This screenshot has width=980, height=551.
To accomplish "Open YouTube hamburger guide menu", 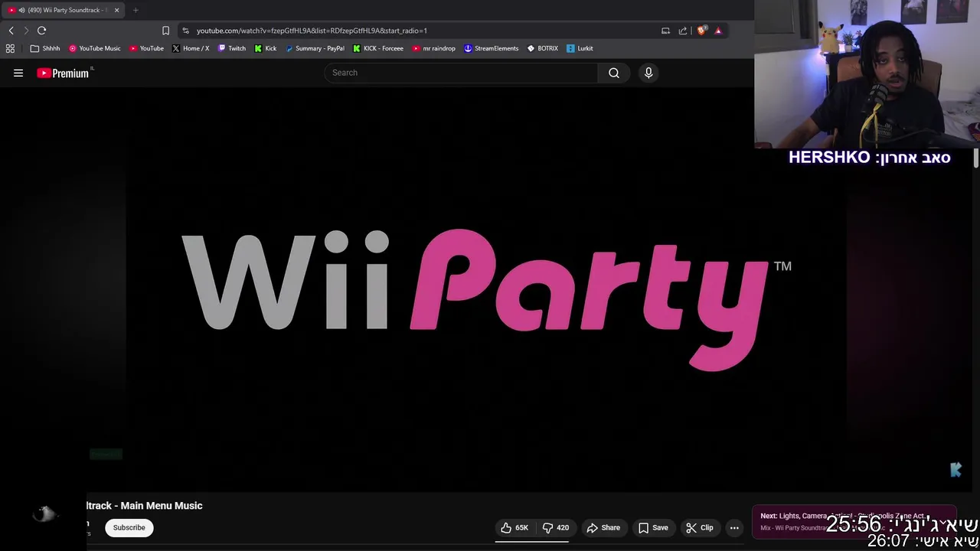I will pyautogui.click(x=18, y=73).
